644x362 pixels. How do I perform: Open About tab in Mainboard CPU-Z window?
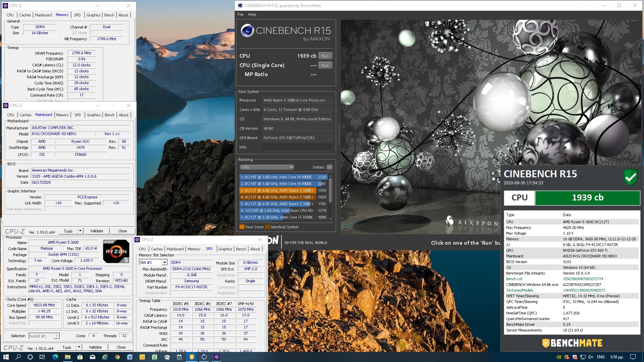(123, 115)
